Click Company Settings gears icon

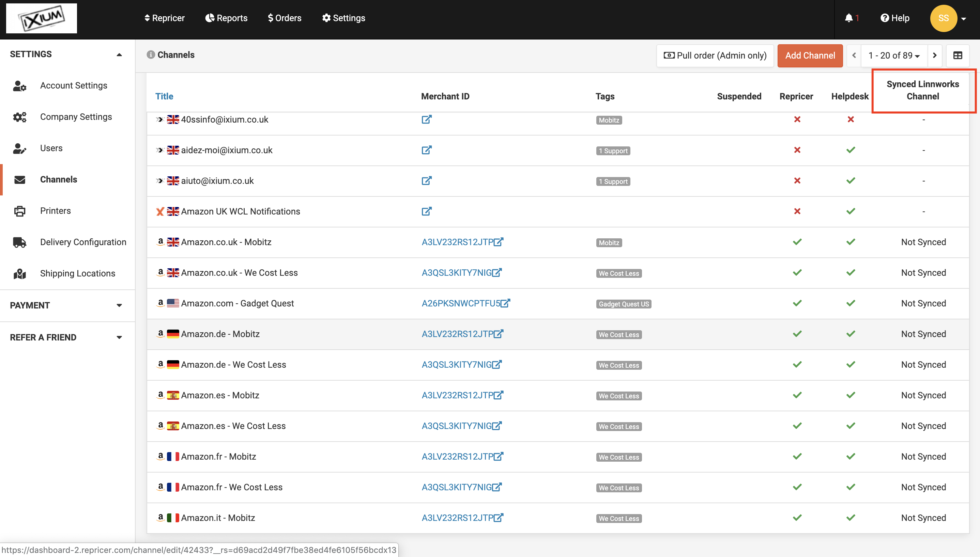pyautogui.click(x=19, y=117)
